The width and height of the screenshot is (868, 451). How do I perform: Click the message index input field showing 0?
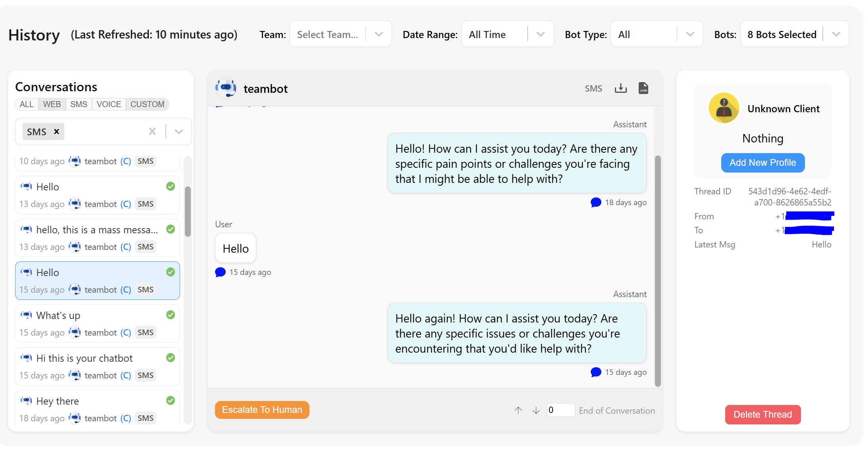click(561, 410)
